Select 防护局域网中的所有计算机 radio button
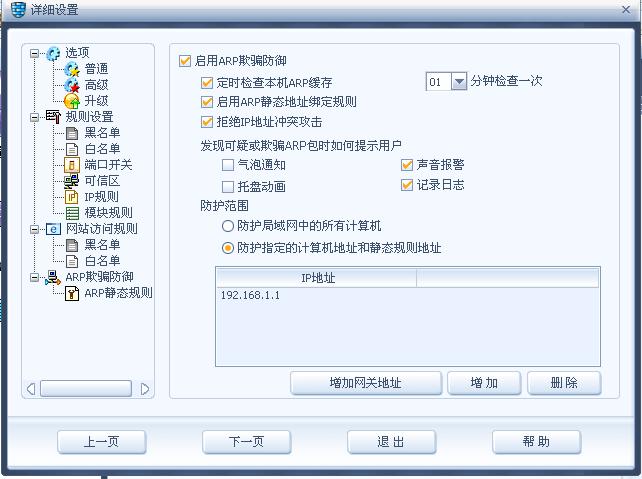642x479 pixels. tap(228, 226)
